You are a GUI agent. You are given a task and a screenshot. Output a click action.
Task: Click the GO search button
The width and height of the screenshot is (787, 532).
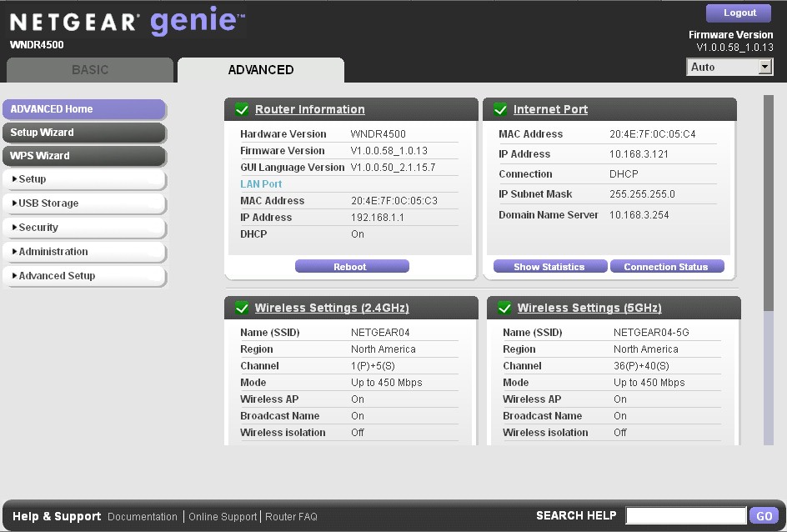764,516
